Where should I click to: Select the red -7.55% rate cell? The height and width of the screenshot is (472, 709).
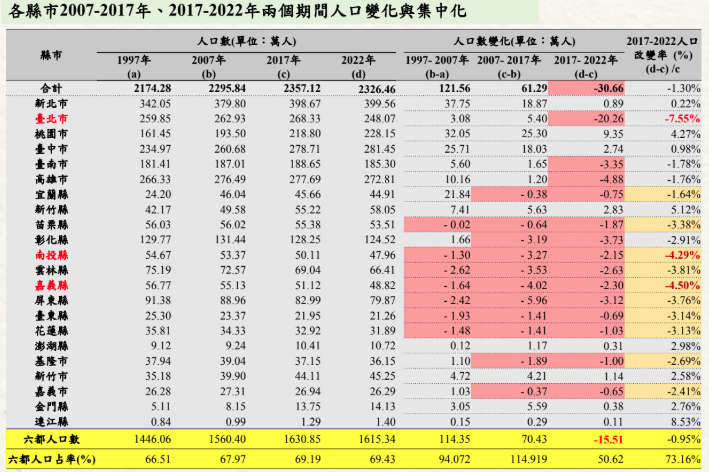[x=682, y=119]
